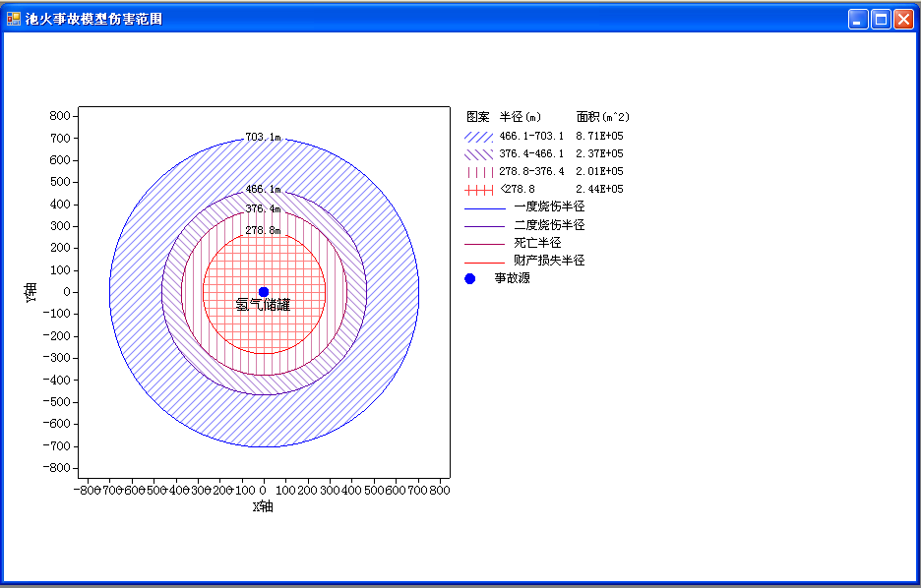Maximize the 池火事故模型伤害范围 window
The height and width of the screenshot is (588, 921).
coord(881,20)
